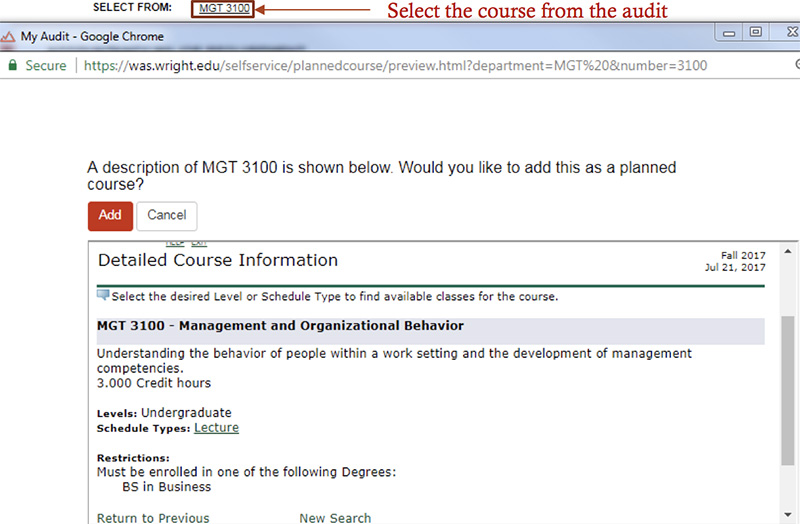Click the info bubble icon beside instructions

click(x=103, y=296)
